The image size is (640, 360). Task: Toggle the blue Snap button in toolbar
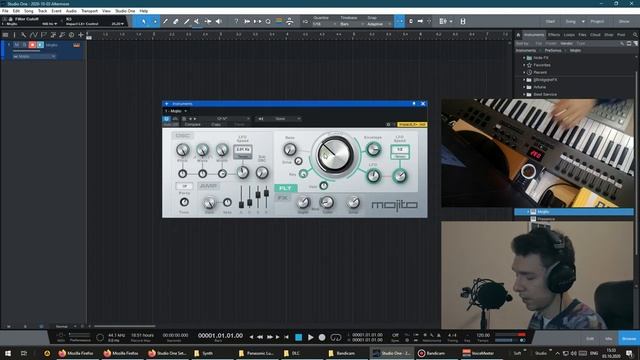point(400,21)
